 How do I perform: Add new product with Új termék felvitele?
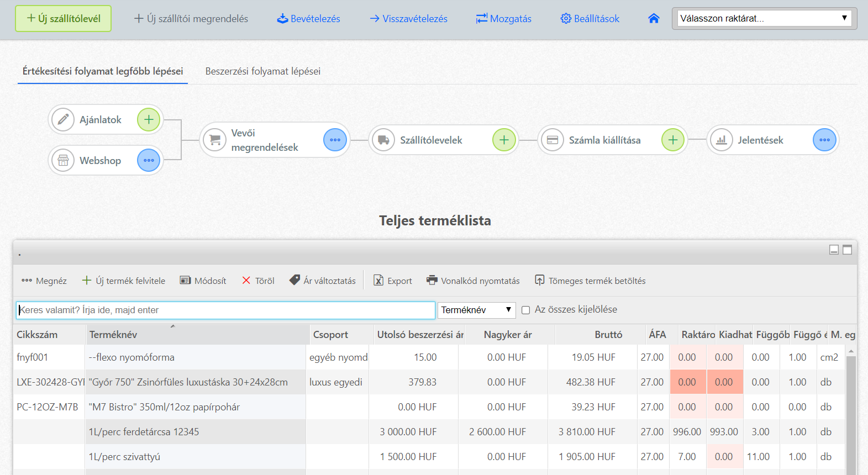pos(124,281)
